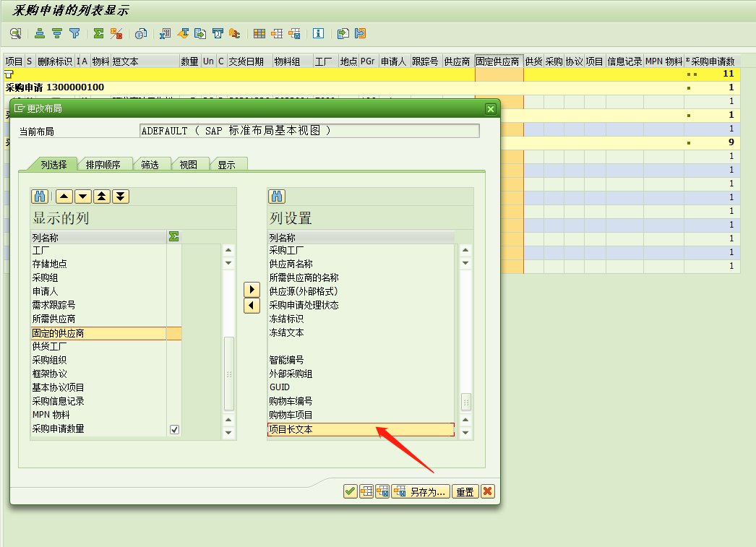The image size is (756, 547).
Task: Move selected column up one position
Action: coord(64,196)
